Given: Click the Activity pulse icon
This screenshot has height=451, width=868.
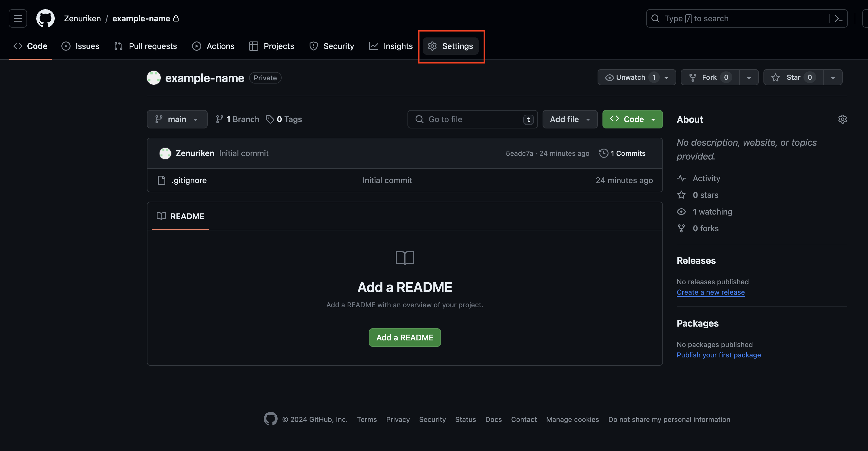Looking at the screenshot, I should (681, 178).
